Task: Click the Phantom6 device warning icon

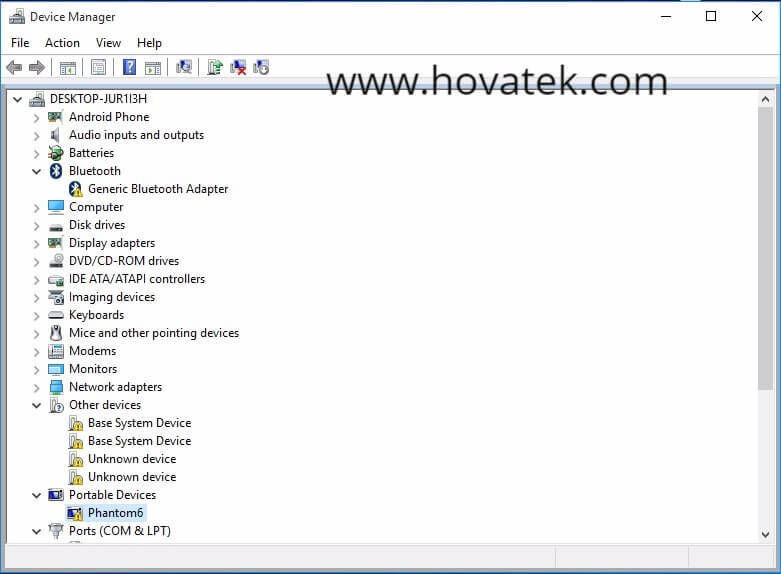Action: tap(75, 513)
